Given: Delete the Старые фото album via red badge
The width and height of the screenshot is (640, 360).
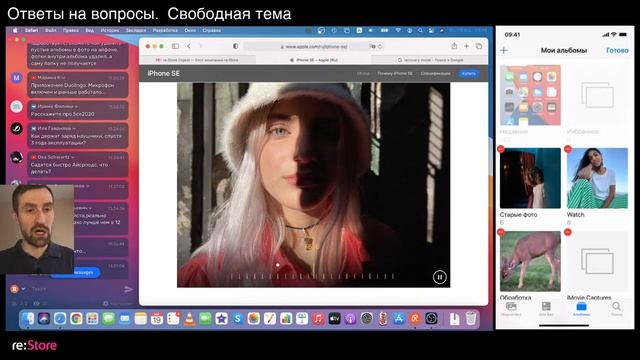Looking at the screenshot, I should (501, 149).
